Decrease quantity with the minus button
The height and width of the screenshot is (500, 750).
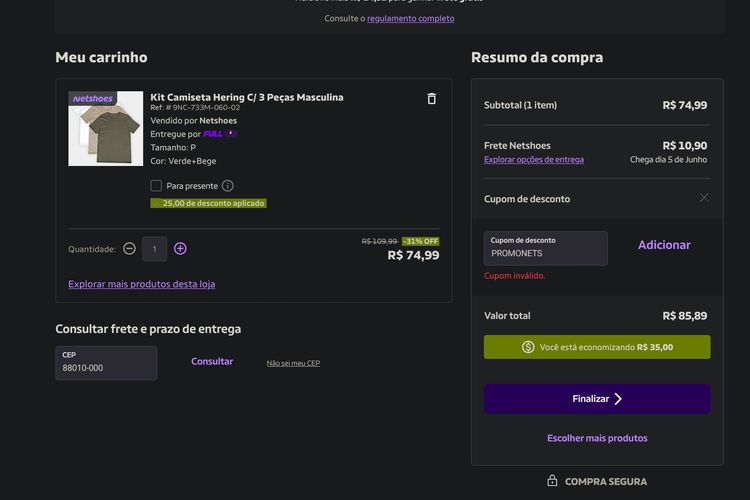[129, 249]
